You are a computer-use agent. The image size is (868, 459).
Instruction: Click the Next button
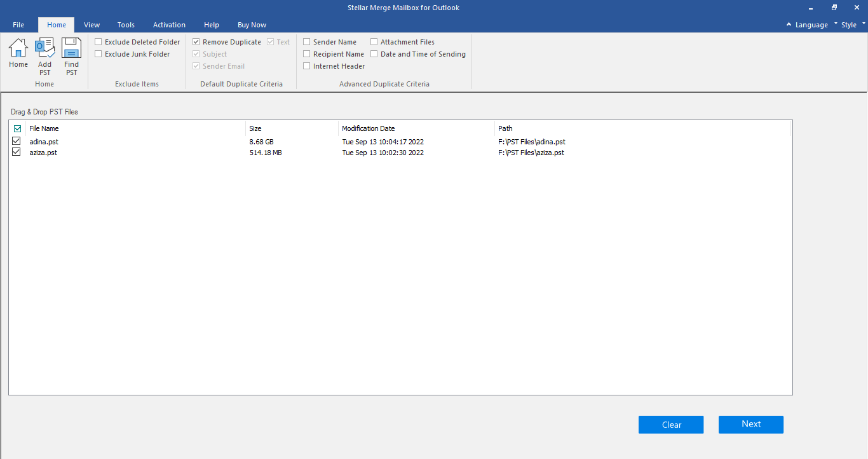click(x=751, y=425)
